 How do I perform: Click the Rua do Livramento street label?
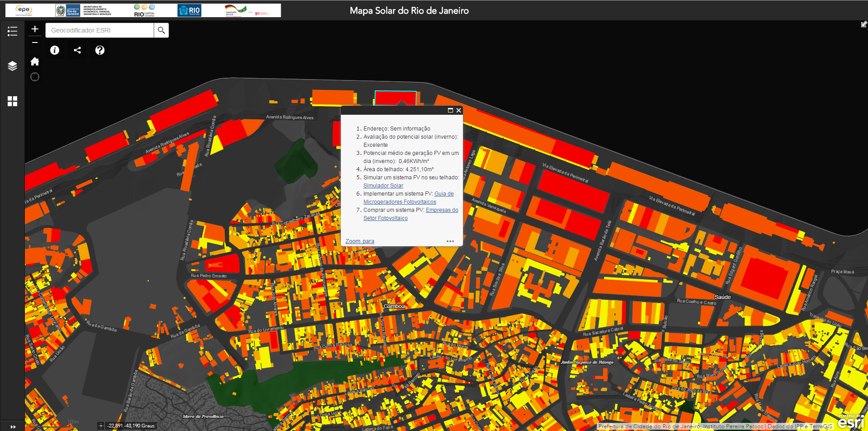click(266, 330)
